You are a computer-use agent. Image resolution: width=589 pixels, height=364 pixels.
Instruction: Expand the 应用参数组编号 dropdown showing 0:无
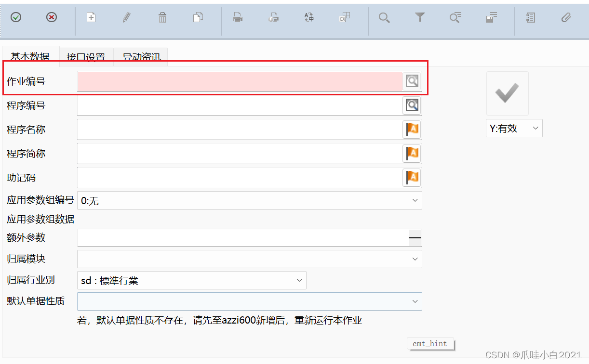[x=250, y=200]
